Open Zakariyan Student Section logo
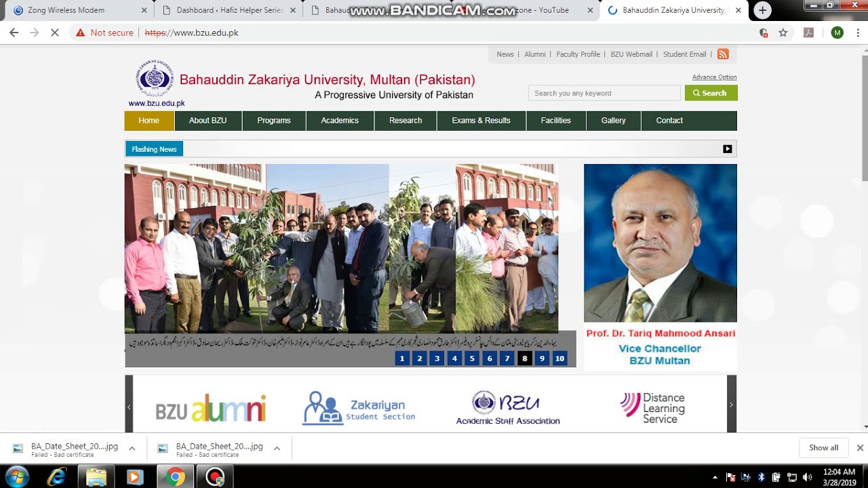Viewport: 868px width, 488px height. [359, 407]
